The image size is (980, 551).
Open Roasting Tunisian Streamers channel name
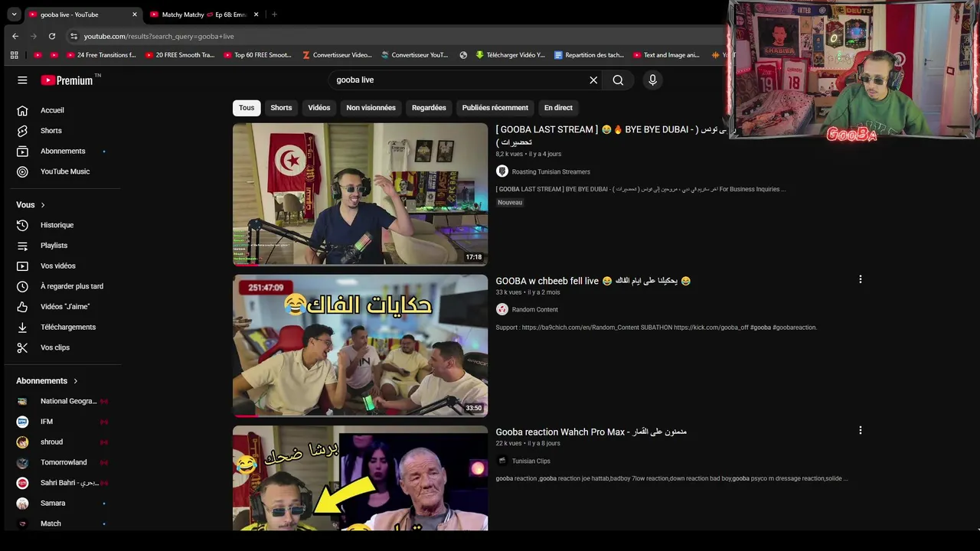tap(550, 172)
